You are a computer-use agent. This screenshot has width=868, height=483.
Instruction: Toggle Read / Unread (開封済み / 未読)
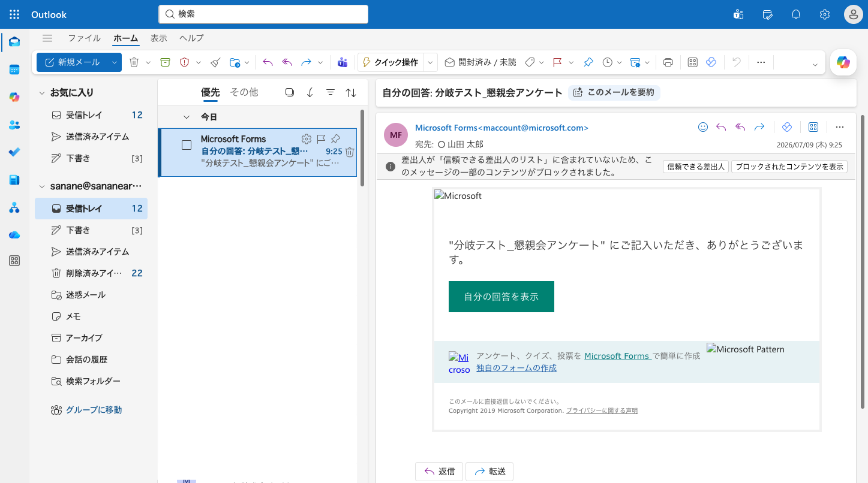pos(480,62)
